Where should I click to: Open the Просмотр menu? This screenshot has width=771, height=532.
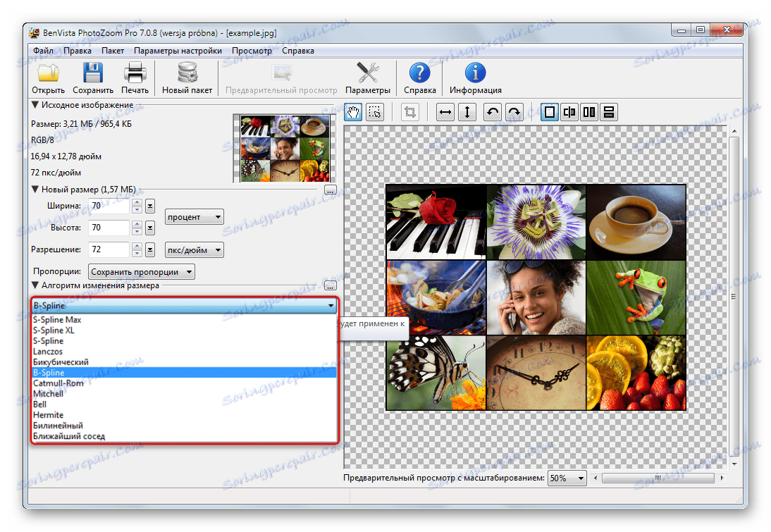[252, 51]
